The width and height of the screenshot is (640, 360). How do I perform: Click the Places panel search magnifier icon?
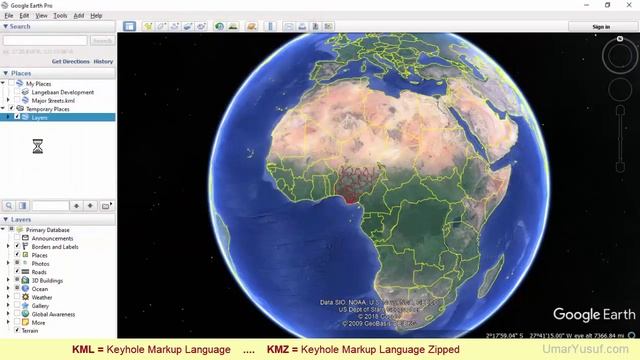coord(9,206)
